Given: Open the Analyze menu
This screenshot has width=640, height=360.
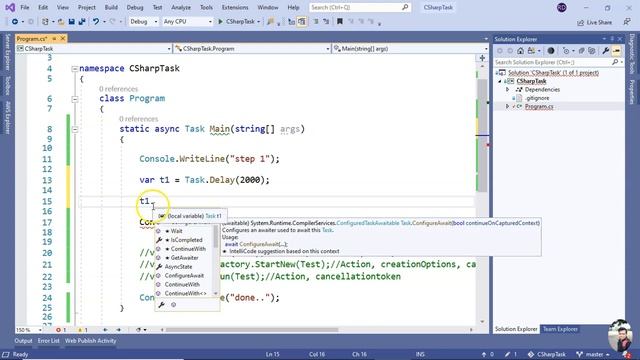Looking at the screenshot, I should 181,7.
